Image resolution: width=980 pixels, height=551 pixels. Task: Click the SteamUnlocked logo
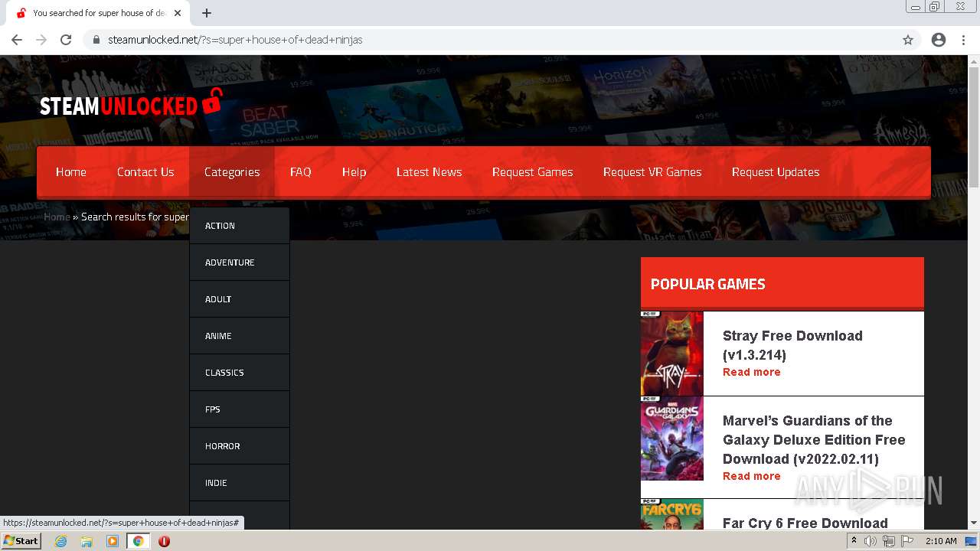[131, 103]
